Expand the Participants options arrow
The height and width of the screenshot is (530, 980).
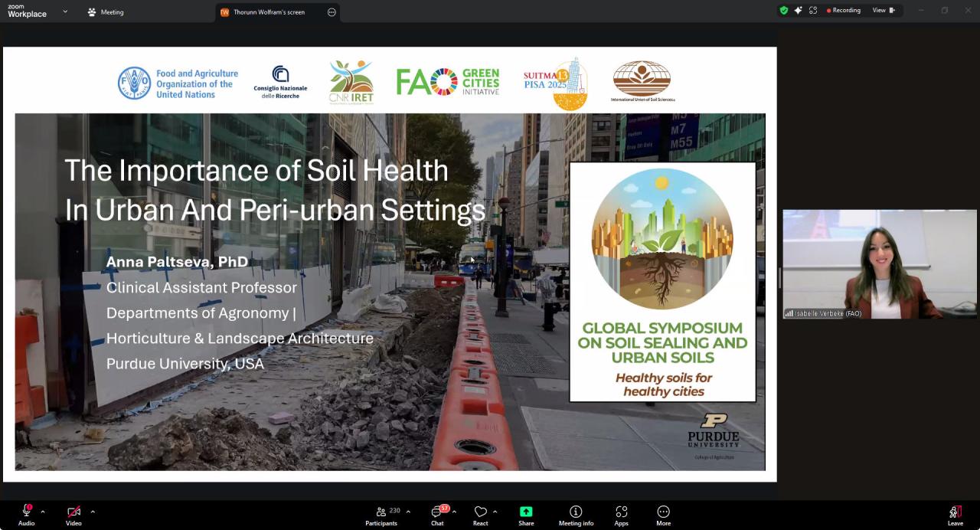pyautogui.click(x=408, y=512)
